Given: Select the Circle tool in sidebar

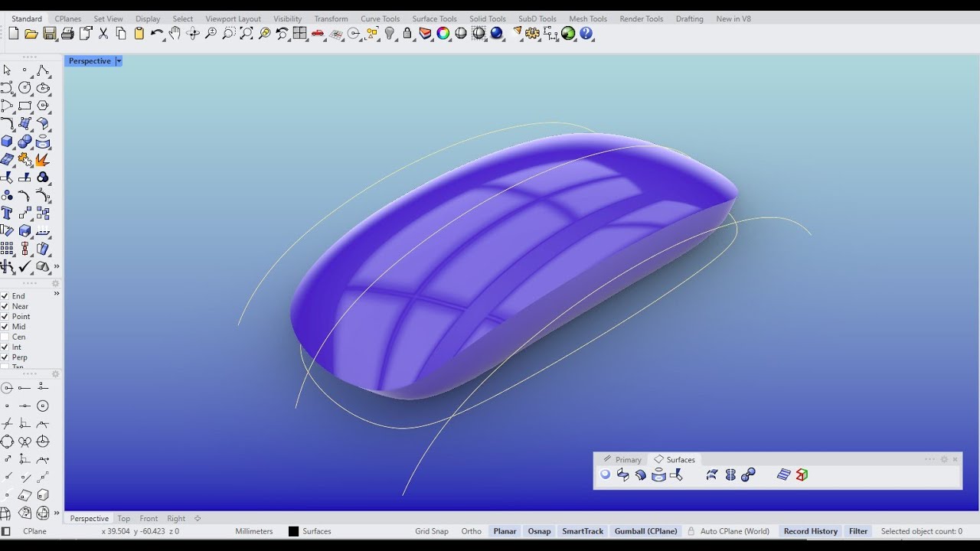Looking at the screenshot, I should point(24,88).
